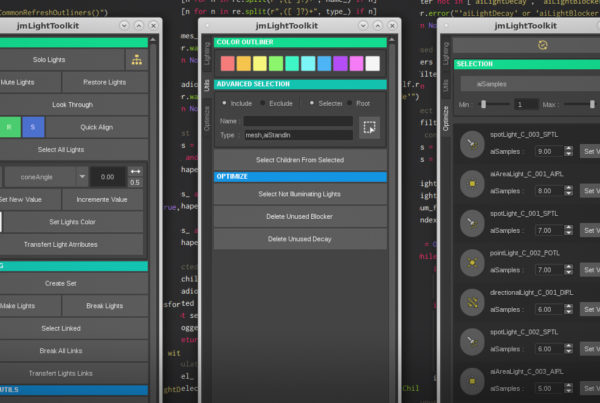Pick the red color outliner swatch

tap(228, 64)
